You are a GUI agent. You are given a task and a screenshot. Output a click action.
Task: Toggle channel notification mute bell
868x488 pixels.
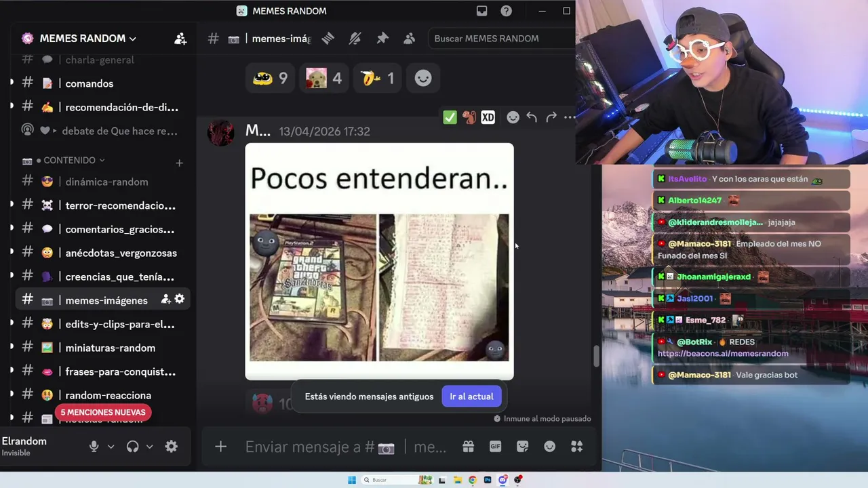click(355, 39)
